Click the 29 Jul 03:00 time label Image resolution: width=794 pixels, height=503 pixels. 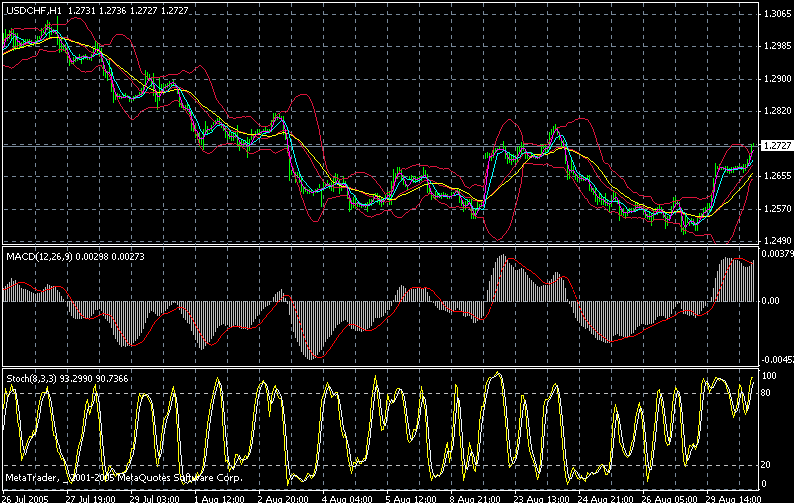(x=154, y=498)
